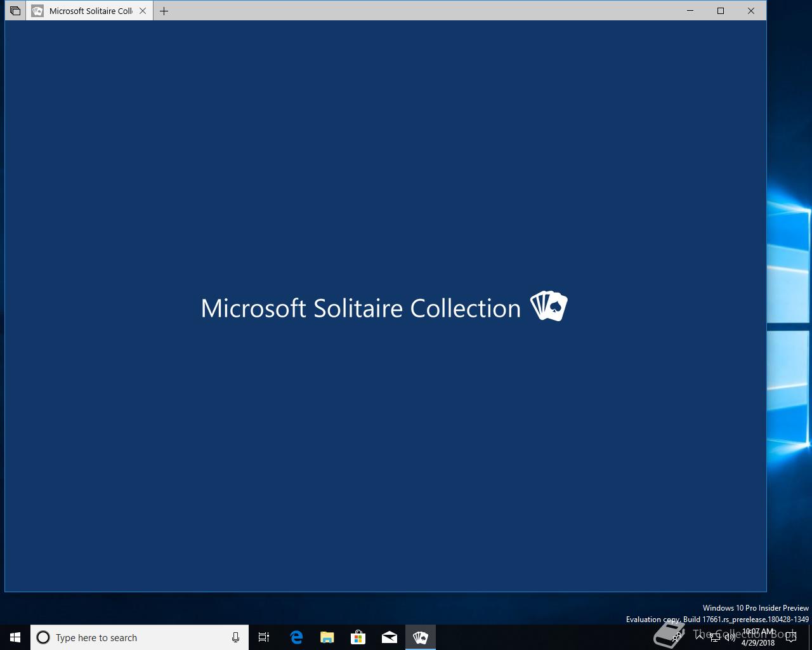This screenshot has height=650, width=812.
Task: Close the Microsoft Solitaire Collection tab
Action: [x=143, y=11]
